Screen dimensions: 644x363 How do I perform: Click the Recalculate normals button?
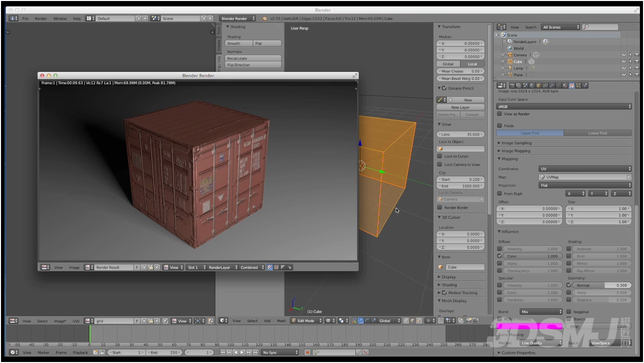click(x=253, y=58)
